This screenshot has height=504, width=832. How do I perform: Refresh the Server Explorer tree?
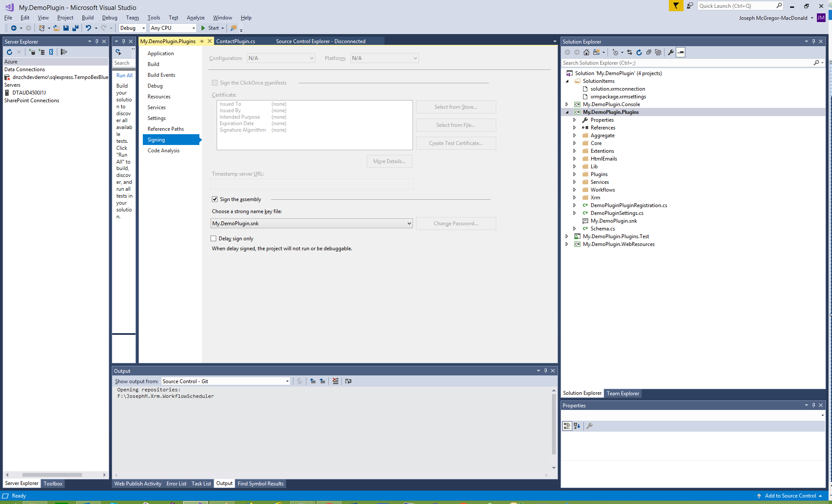point(9,52)
